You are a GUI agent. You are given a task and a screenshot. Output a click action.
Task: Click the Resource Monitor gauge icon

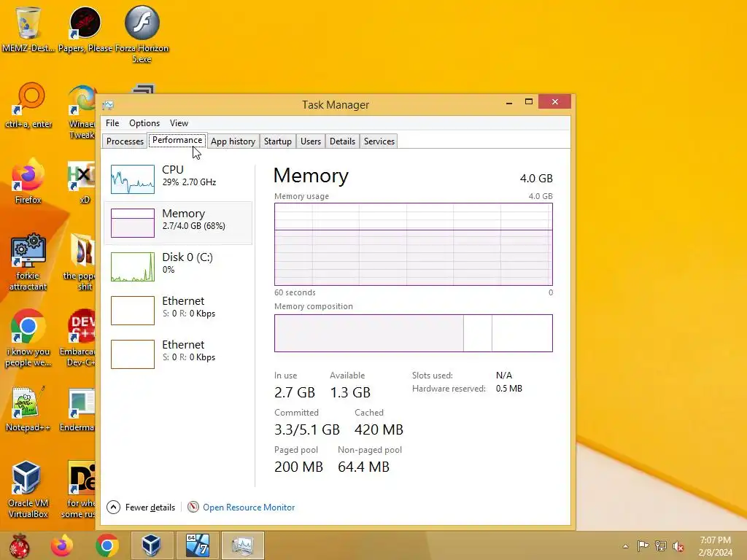(x=193, y=507)
